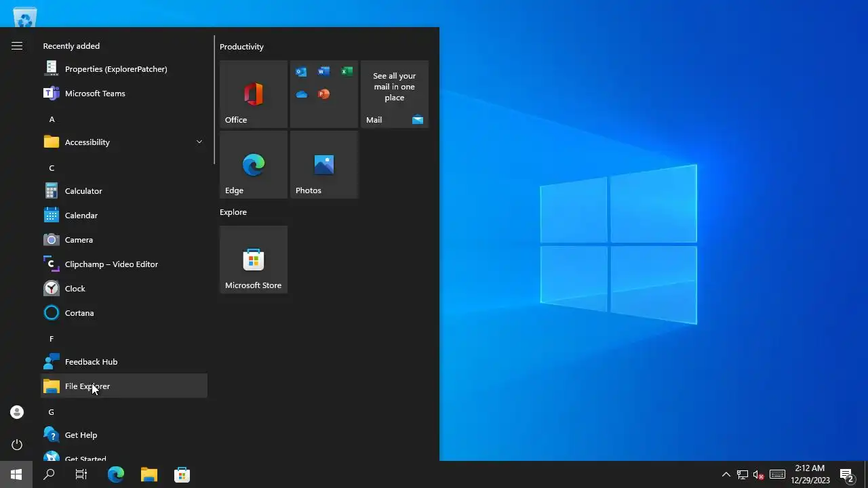Open Microsoft Store from the taskbar
Viewport: 868px width, 488px height.
(182, 474)
